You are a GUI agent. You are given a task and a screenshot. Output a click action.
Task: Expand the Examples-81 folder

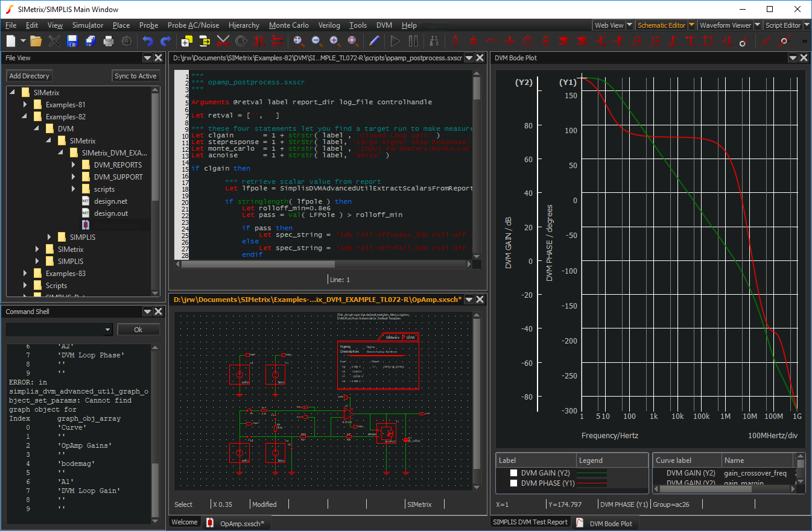[25, 105]
